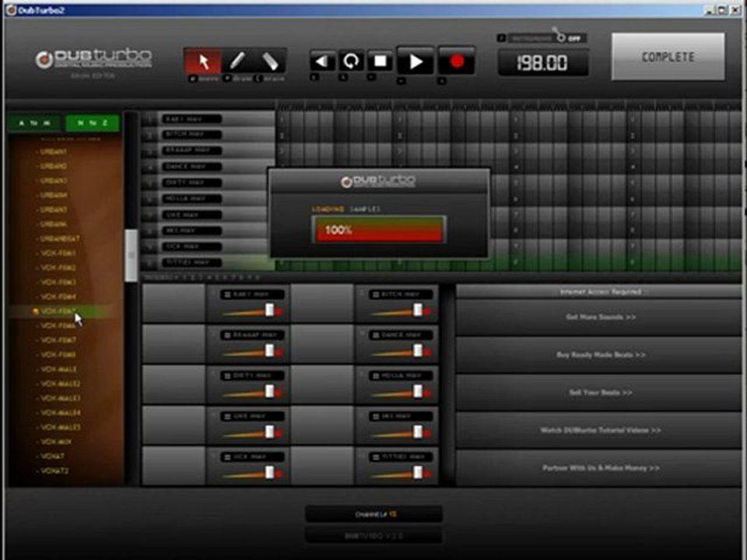Toggle the red dot beside DANCE.wav slider

click(x=428, y=352)
